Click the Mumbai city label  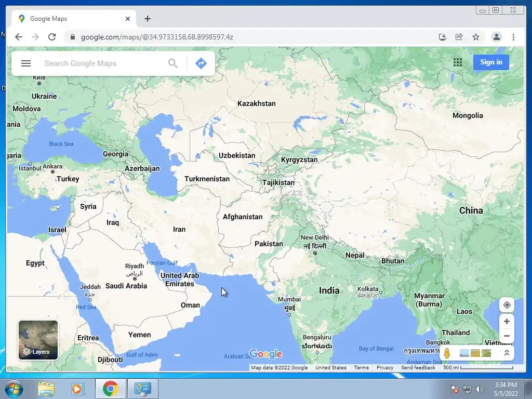click(x=289, y=299)
